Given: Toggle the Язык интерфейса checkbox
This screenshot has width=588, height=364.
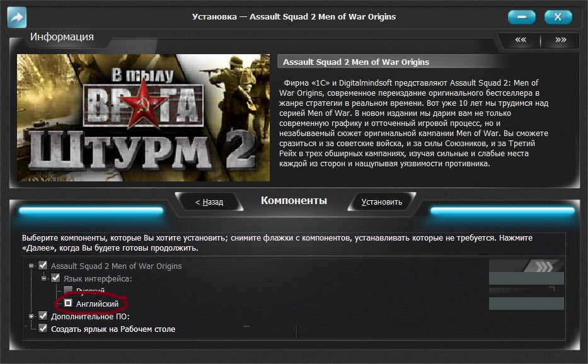Looking at the screenshot, I should [55, 278].
